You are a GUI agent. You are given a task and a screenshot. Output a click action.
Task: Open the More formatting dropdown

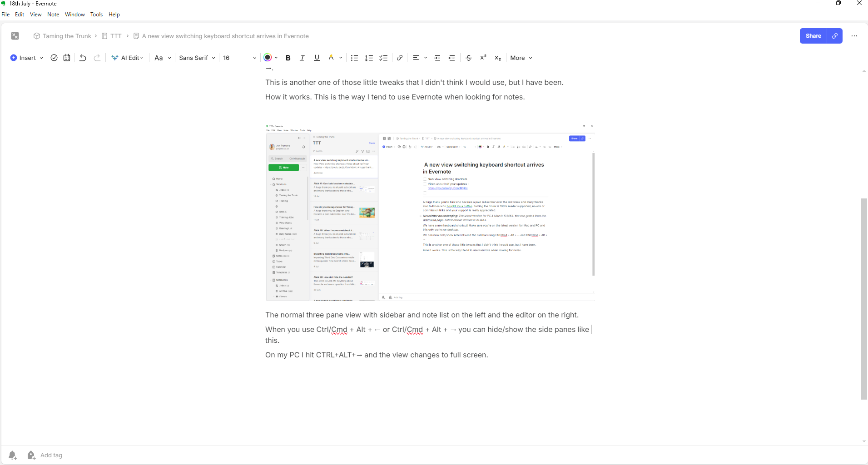(x=521, y=58)
